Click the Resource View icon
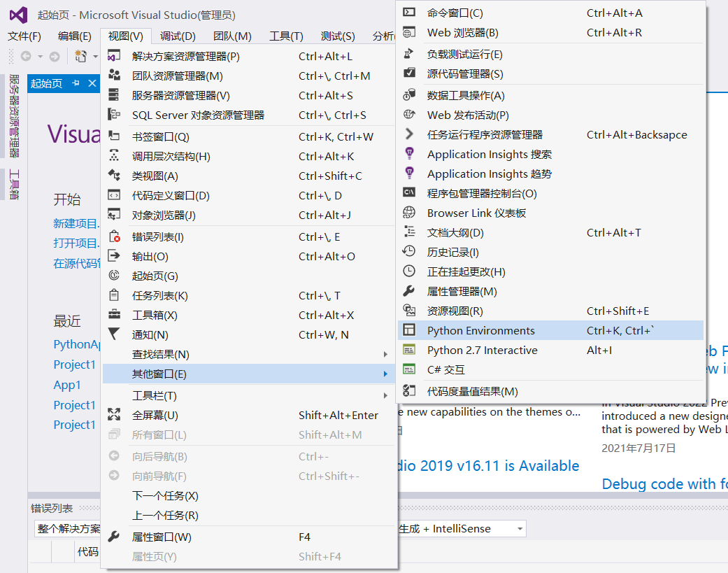This screenshot has width=728, height=573. tap(409, 310)
